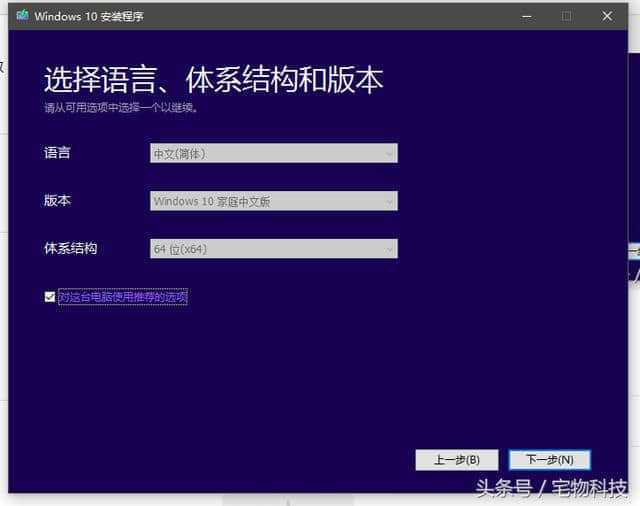
Task: Close the Windows 10 安装程序 window
Action: [607, 16]
